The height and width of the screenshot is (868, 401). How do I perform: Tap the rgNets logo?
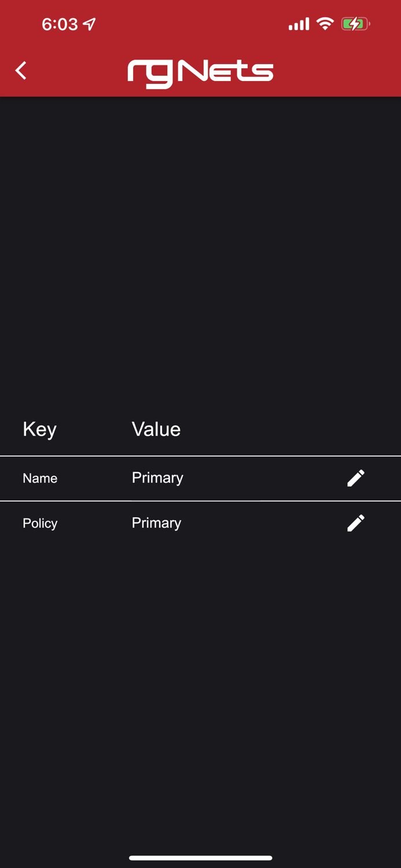pos(200,71)
